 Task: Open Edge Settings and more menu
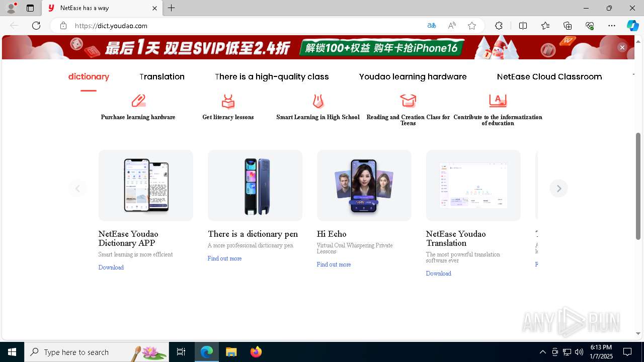click(x=612, y=26)
